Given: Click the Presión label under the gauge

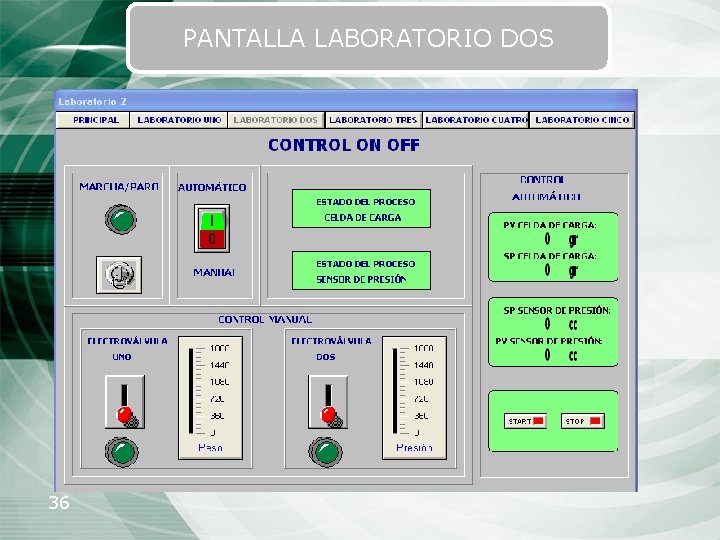Looking at the screenshot, I should coord(414,448).
